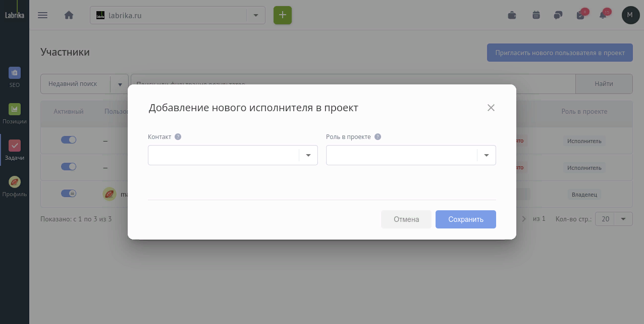Open the Задачи sidebar section
644x324 pixels.
coord(15,150)
